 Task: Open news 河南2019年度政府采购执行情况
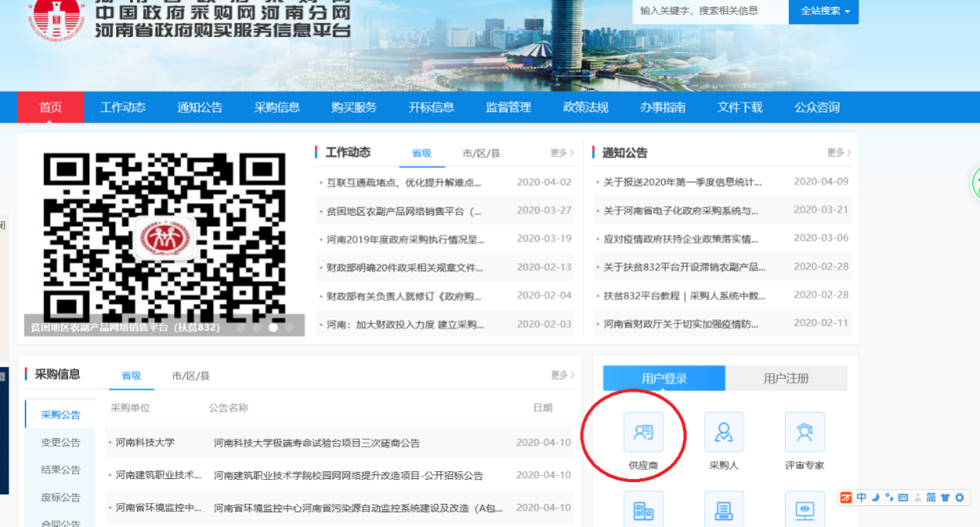point(406,238)
